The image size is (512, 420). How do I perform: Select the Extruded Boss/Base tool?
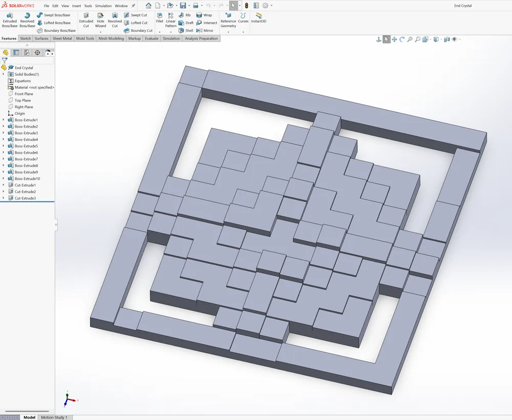point(9,20)
